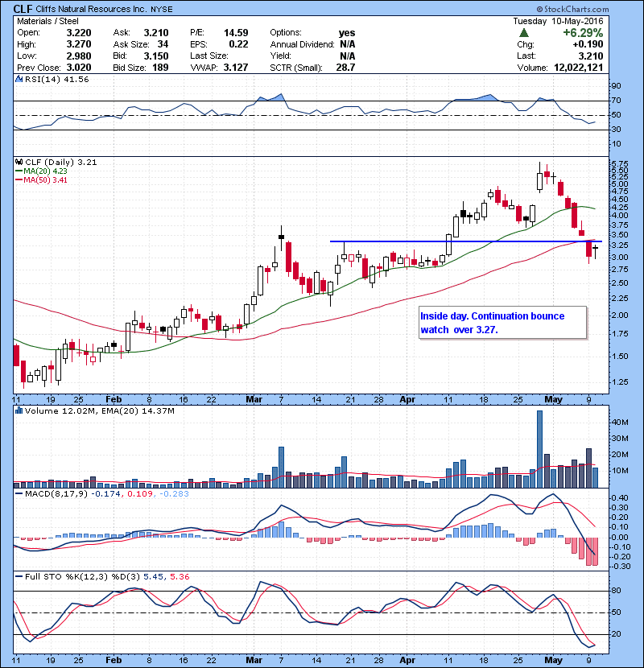Select the stochastic %D value 5.36

[180, 576]
